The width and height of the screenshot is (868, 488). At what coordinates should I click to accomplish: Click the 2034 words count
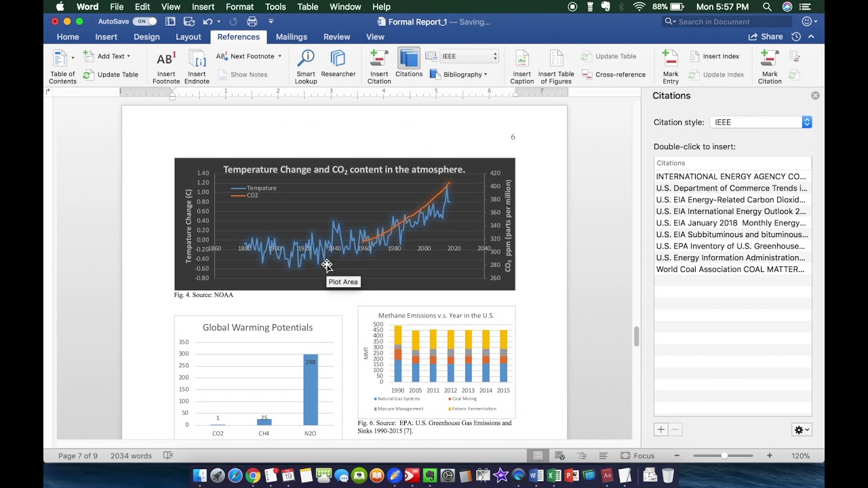coord(131,455)
